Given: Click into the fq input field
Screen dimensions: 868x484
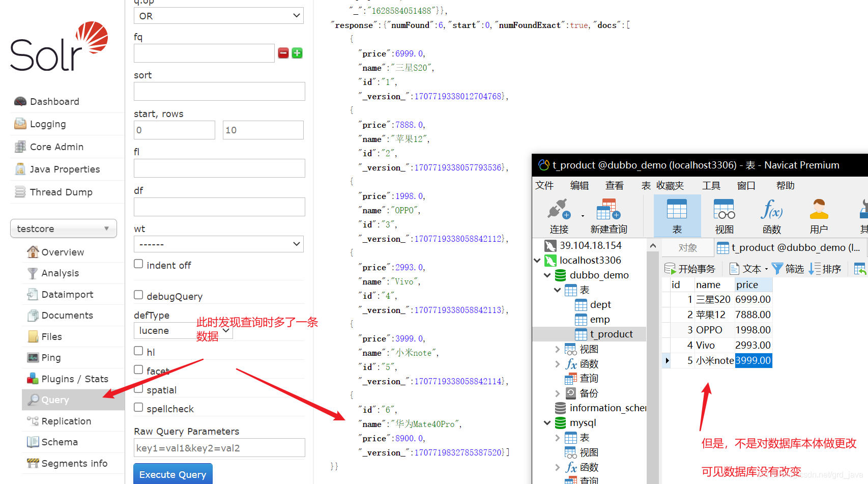Looking at the screenshot, I should pos(204,53).
